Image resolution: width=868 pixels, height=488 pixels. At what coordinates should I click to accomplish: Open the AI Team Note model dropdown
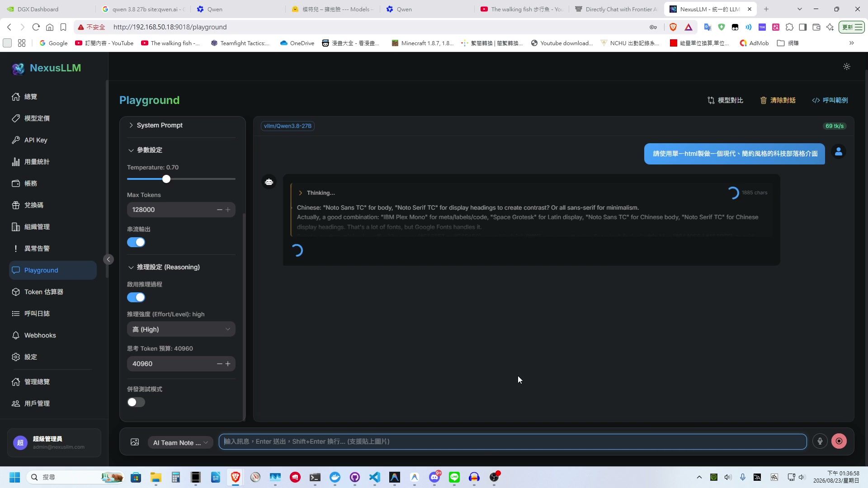pos(180,443)
